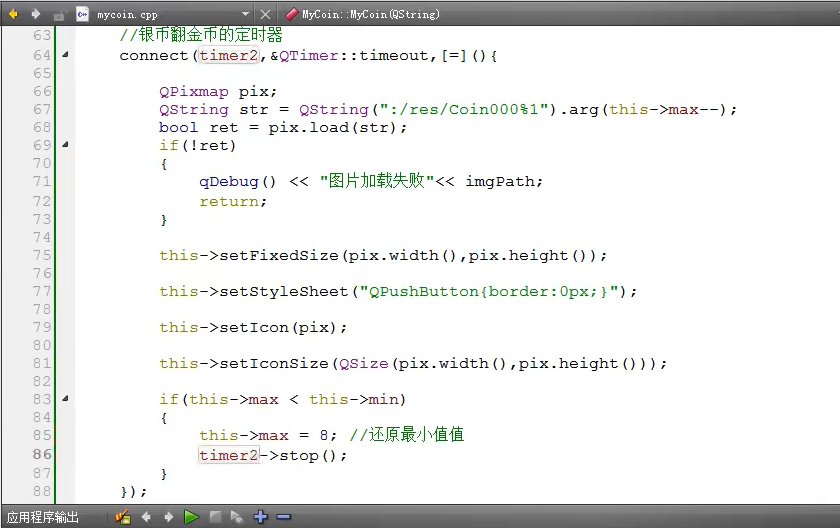Screen dimensions: 840x528
Task: Attach debugger to running application icon
Action: pyautogui.click(x=237, y=517)
